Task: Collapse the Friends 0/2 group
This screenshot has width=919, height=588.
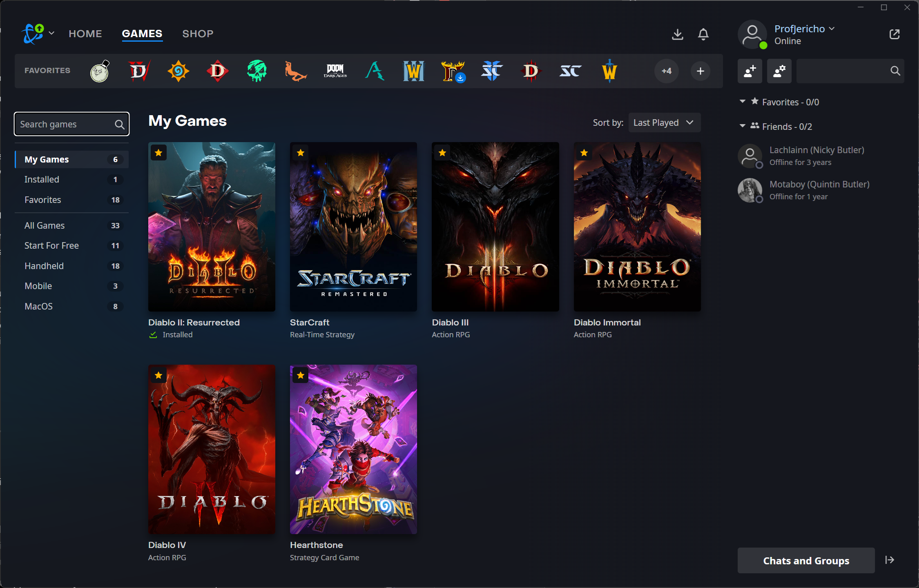Action: point(743,126)
